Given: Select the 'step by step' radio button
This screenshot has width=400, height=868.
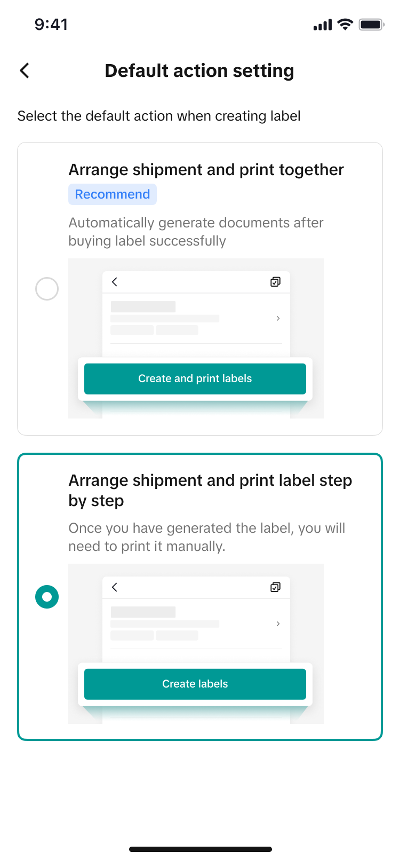Looking at the screenshot, I should [47, 596].
